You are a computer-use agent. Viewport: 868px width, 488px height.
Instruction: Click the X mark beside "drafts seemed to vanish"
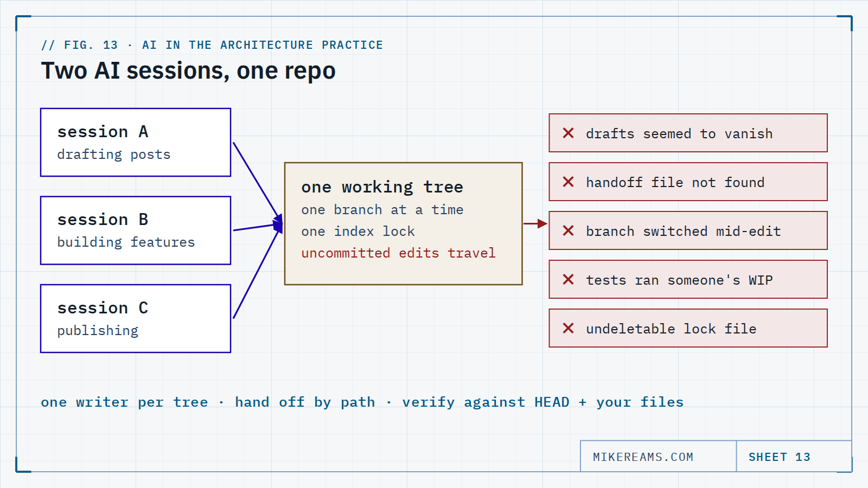click(x=568, y=133)
